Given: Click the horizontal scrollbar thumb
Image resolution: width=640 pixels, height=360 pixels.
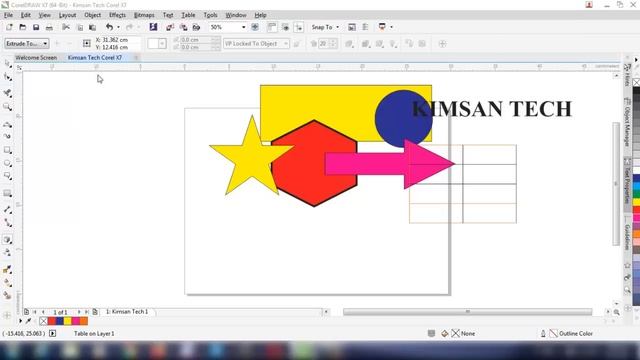Looking at the screenshot, I should (467, 312).
